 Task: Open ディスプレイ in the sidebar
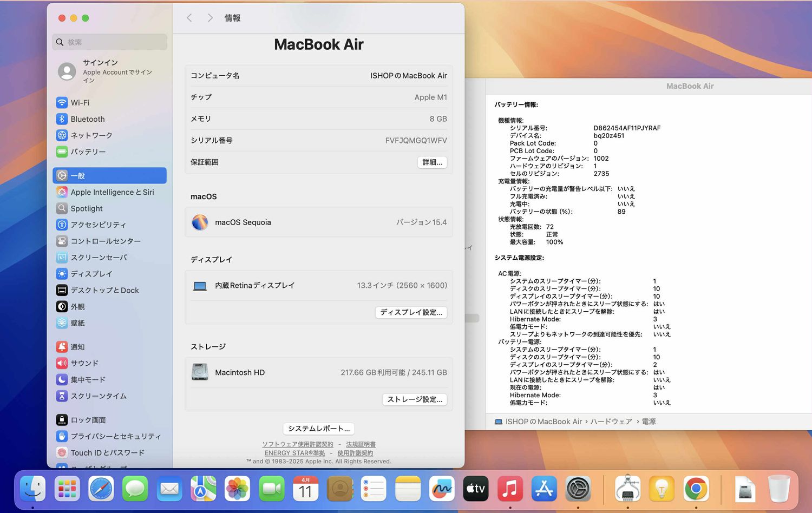(91, 274)
